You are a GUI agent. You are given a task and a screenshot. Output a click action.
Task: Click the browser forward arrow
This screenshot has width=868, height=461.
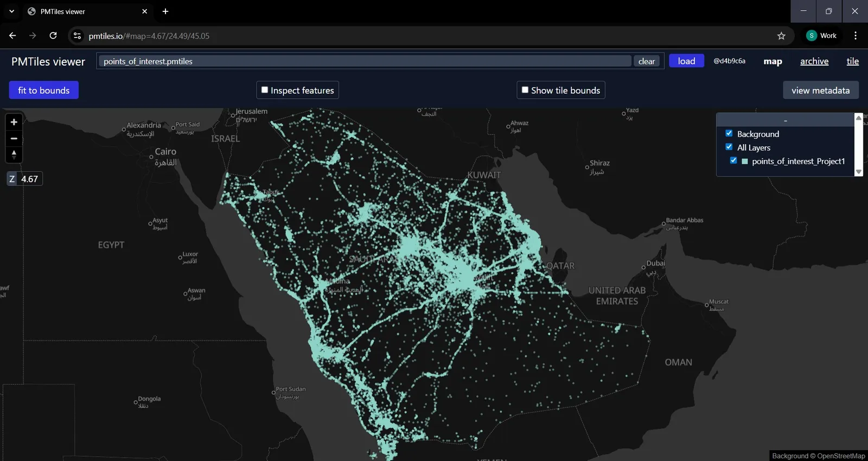[x=33, y=36]
